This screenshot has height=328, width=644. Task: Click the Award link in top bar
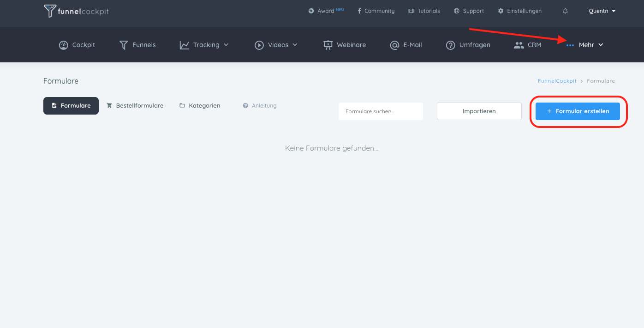326,11
